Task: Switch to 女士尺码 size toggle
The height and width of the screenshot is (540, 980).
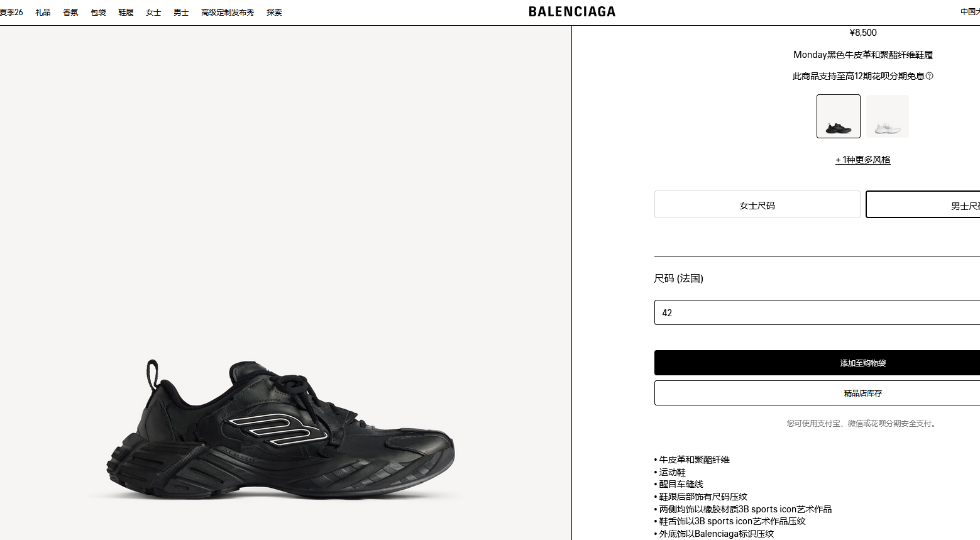Action: [x=757, y=205]
